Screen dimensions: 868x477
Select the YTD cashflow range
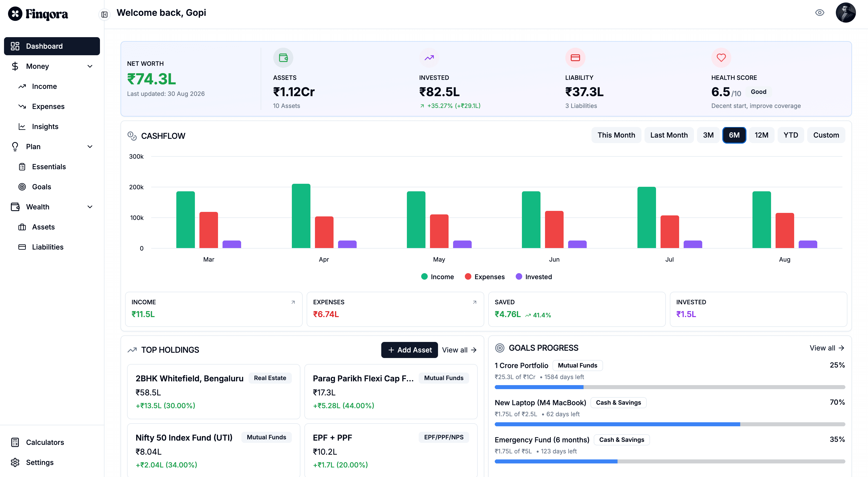790,135
